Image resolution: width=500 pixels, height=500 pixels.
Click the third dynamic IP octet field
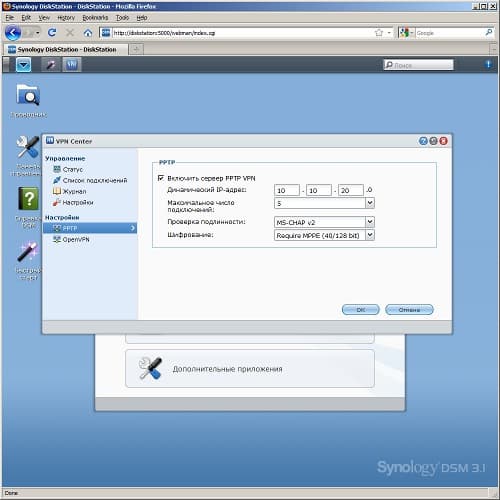point(351,190)
